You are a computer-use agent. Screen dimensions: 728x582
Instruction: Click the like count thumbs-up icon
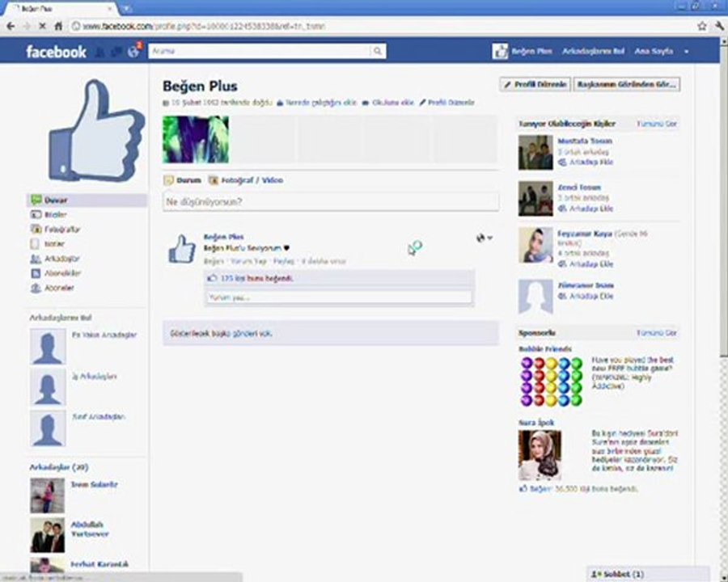[212, 278]
